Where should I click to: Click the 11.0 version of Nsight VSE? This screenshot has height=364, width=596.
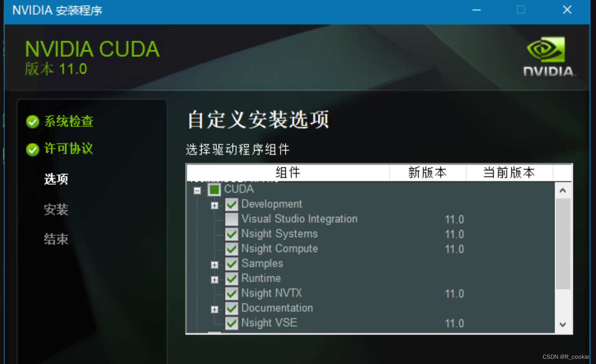click(454, 323)
